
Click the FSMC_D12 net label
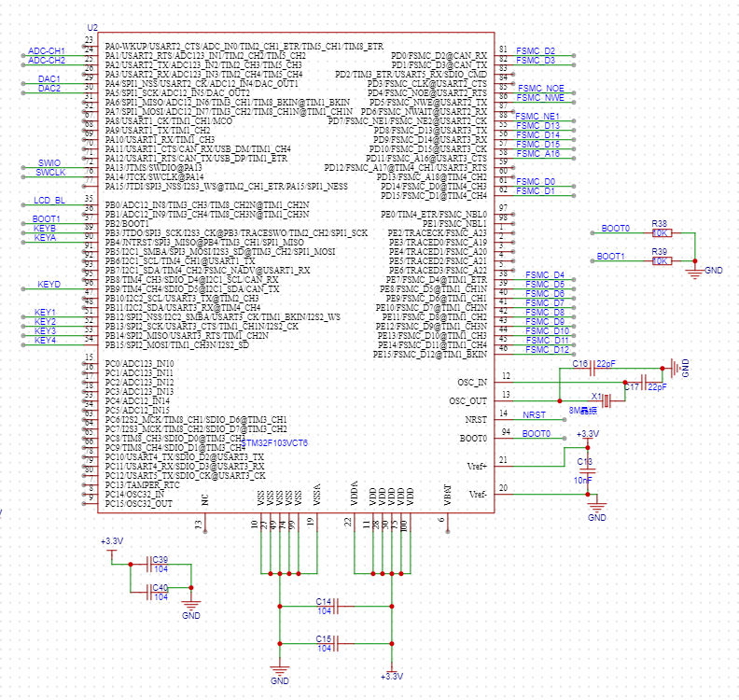[x=547, y=350]
